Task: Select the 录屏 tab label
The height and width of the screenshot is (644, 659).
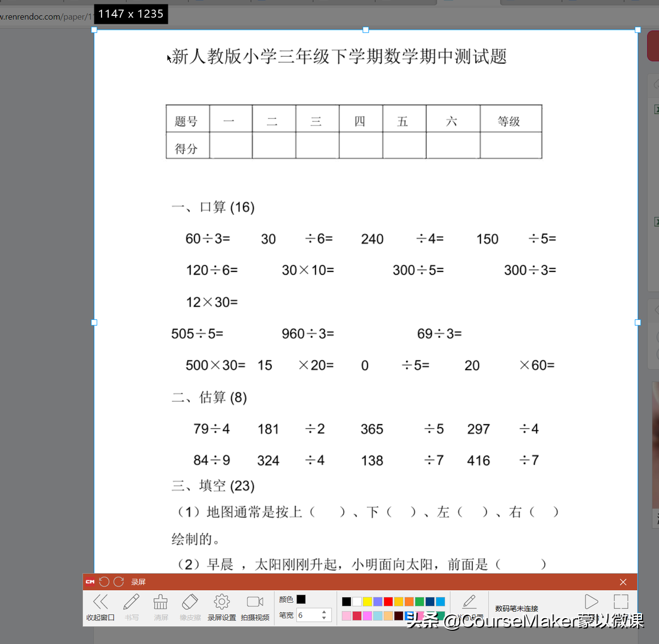Action: pos(138,582)
